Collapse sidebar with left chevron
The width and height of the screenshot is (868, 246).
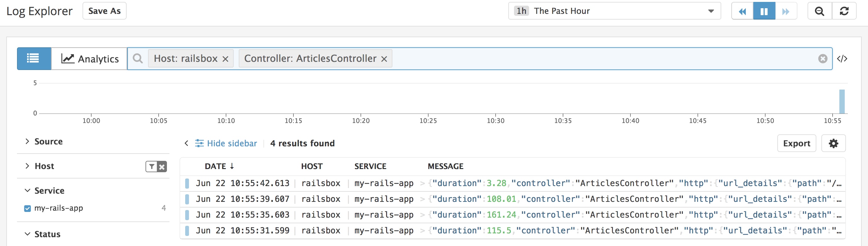186,143
